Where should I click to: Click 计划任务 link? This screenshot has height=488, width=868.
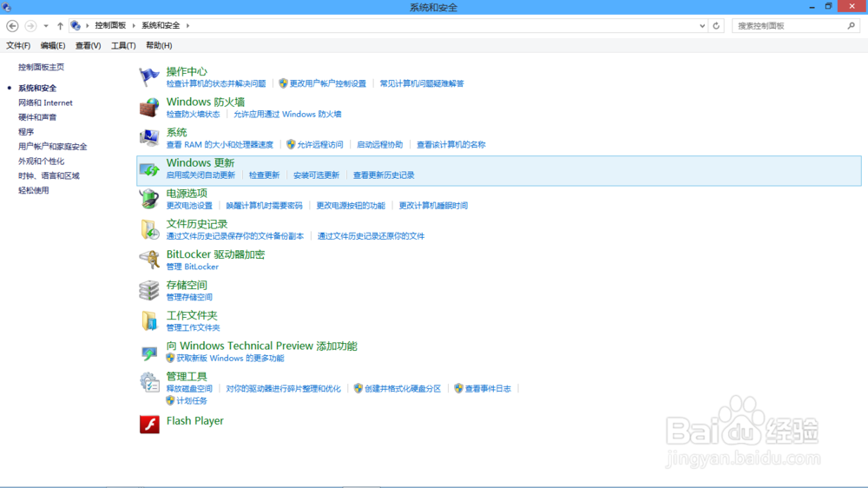click(x=192, y=401)
